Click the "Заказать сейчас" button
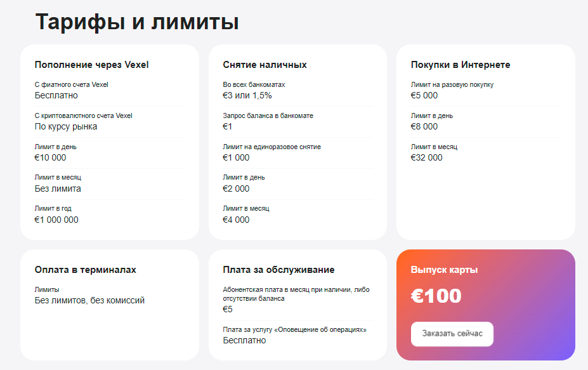This screenshot has width=588, height=370. click(452, 334)
